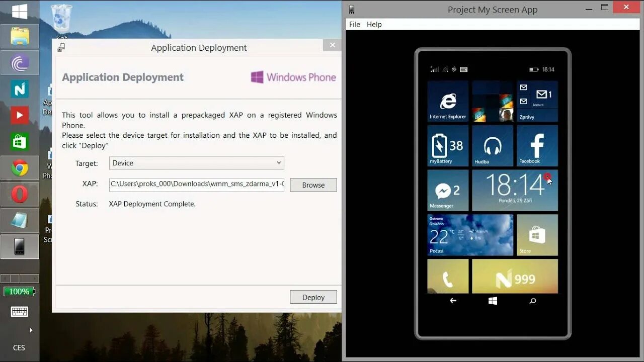The height and width of the screenshot is (362, 644).
Task: Tap the phone's Search button
Action: coord(533,301)
